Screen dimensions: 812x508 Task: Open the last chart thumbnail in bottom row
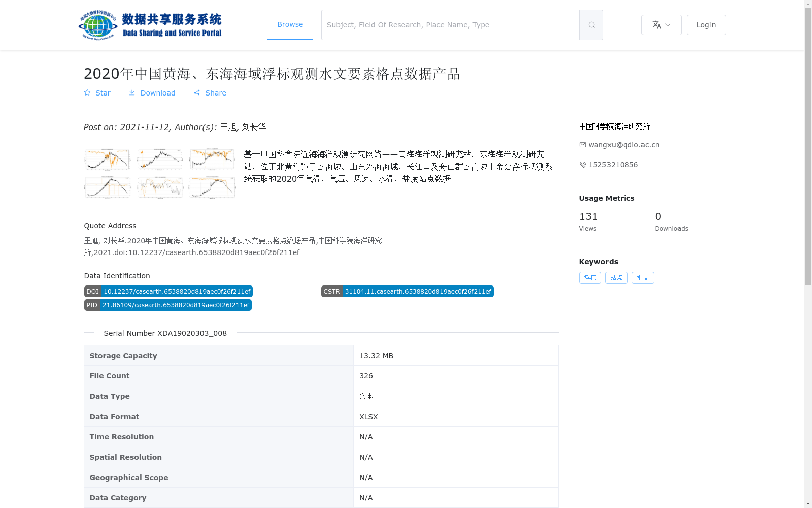click(x=212, y=187)
